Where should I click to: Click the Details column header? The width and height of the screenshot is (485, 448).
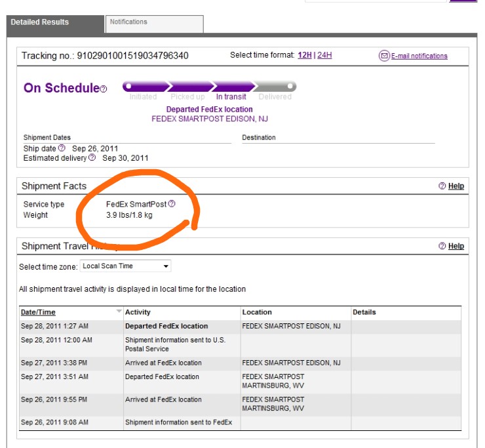point(364,312)
